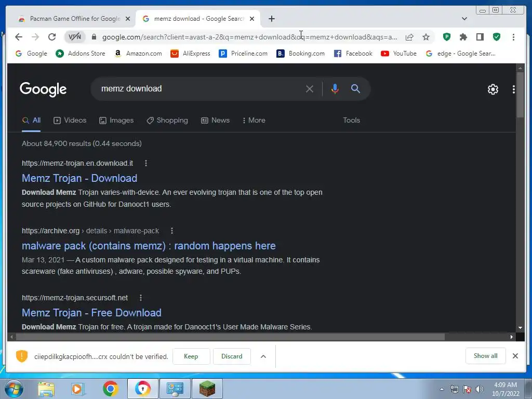Viewport: 532px width, 399px height.
Task: Switch to Videos results
Action: tap(70, 120)
